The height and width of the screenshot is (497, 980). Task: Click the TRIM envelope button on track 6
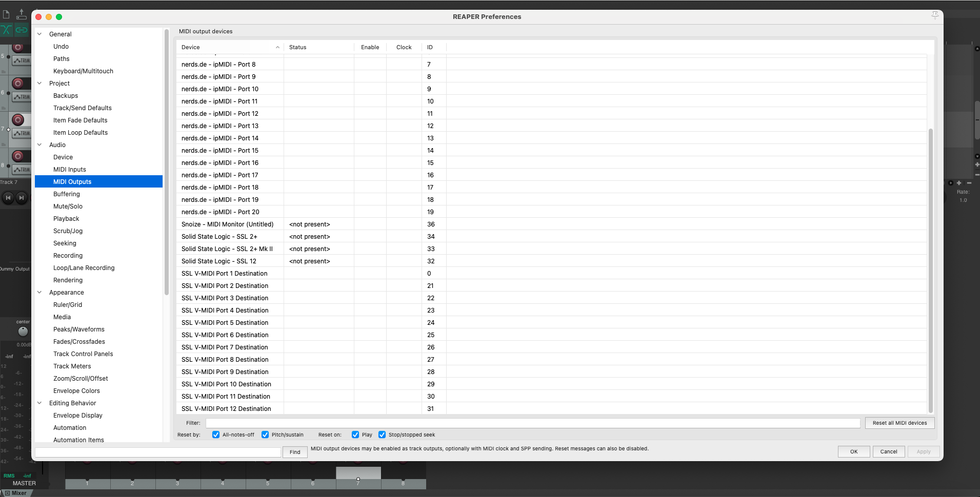coord(22,97)
